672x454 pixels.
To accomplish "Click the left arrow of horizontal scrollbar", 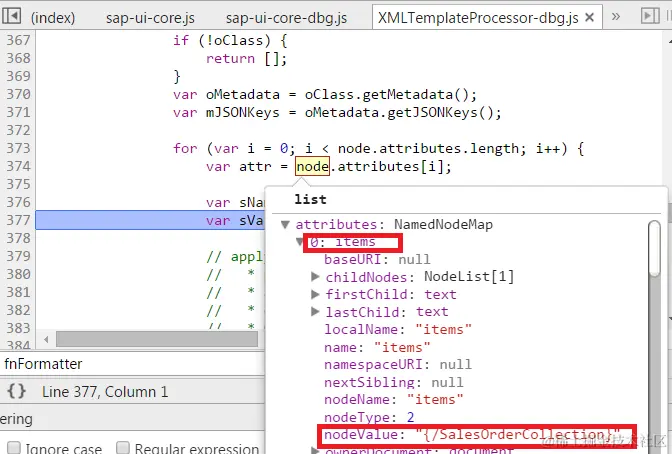I will (46, 340).
